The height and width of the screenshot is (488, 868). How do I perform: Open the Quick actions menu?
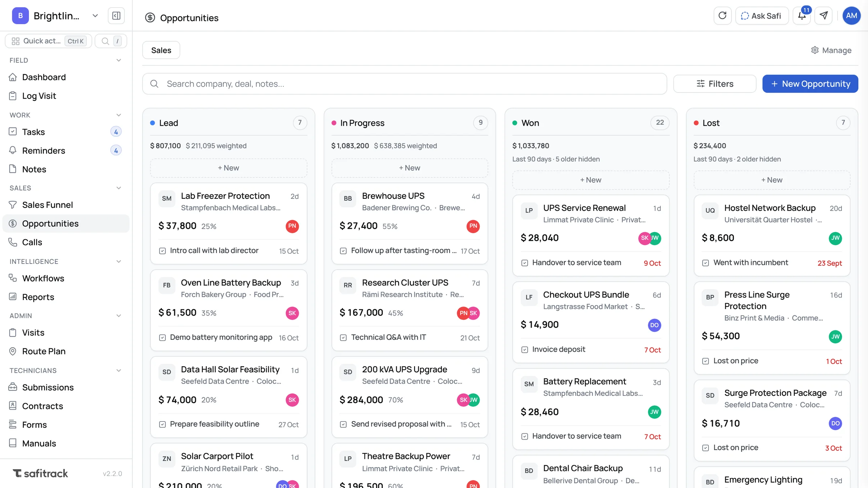pos(48,41)
